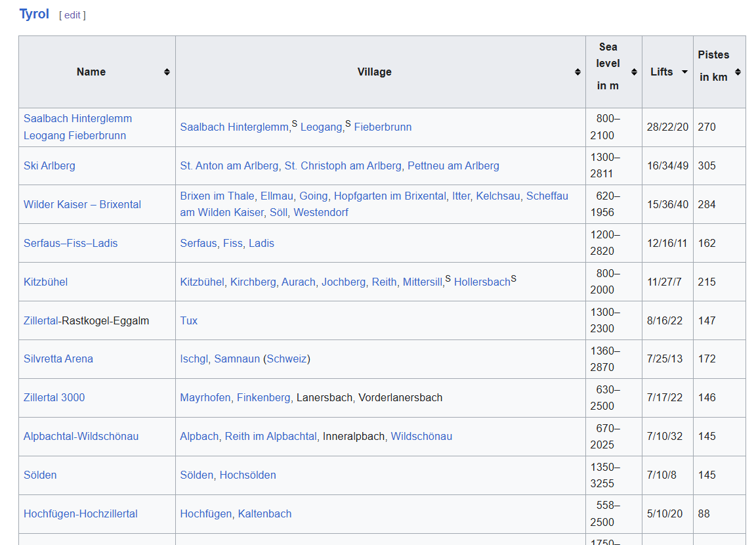Open Kirchberg village link
The width and height of the screenshot is (756, 545).
[253, 282]
